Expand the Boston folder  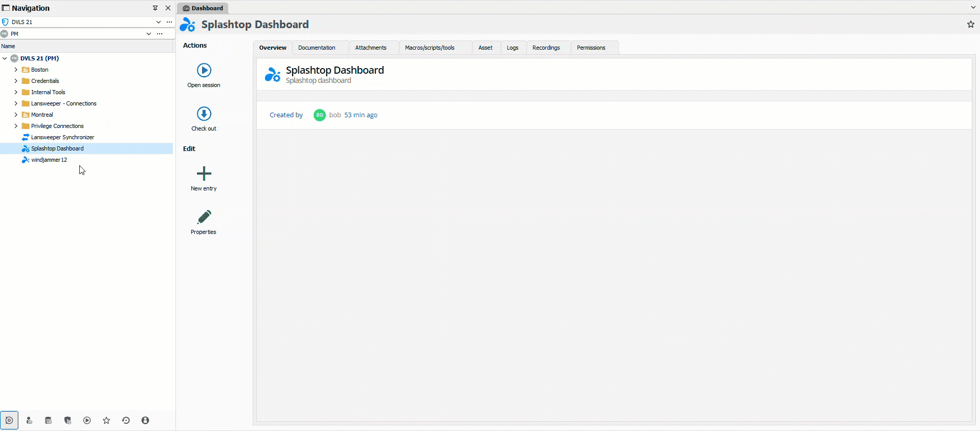tap(16, 70)
